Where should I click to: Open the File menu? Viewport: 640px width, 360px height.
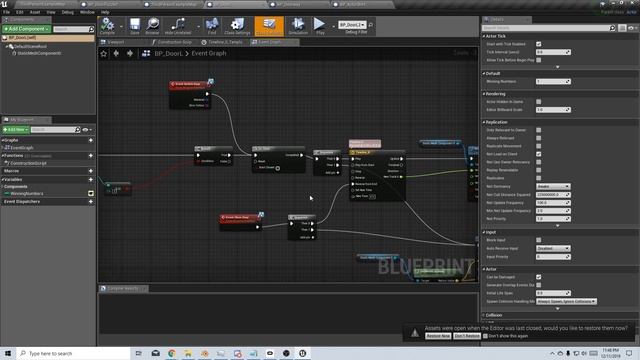pyautogui.click(x=7, y=12)
